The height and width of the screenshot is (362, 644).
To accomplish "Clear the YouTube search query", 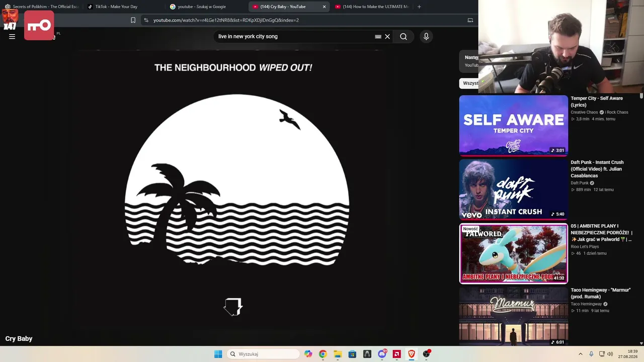I will point(387,36).
